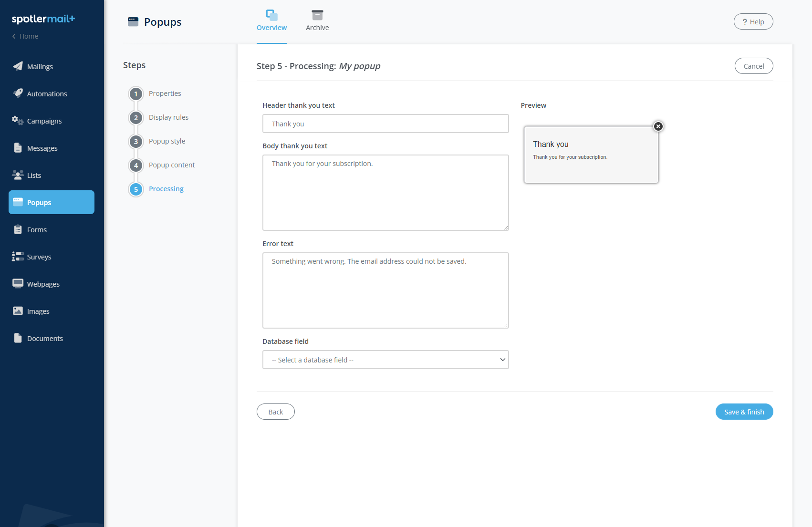Click the Mailings paper plane icon
The image size is (812, 527).
18,66
